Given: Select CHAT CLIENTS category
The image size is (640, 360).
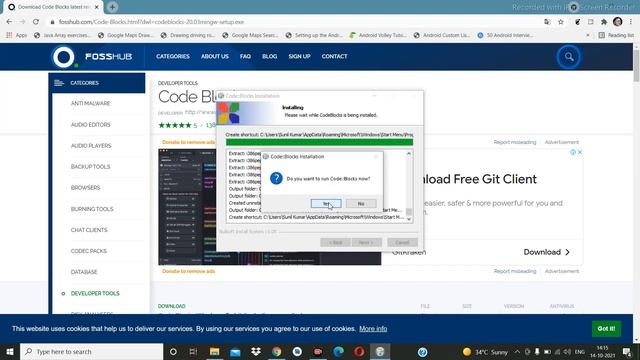Looking at the screenshot, I should coord(89,230).
